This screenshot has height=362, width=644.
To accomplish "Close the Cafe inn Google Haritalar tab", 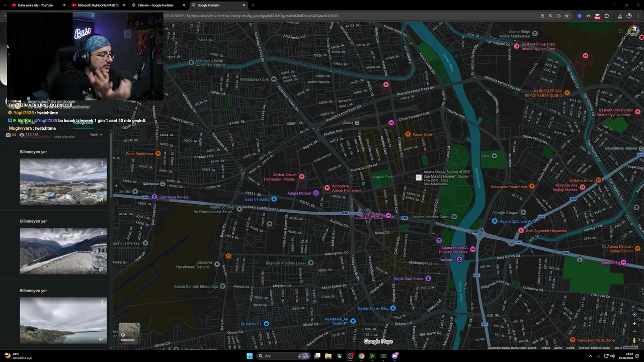I will pyautogui.click(x=184, y=5).
